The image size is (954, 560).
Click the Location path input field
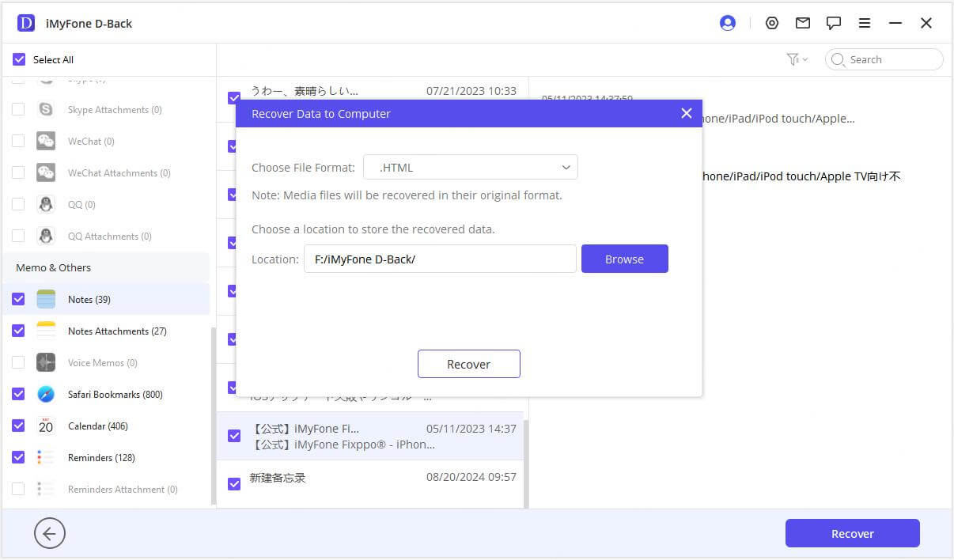[440, 259]
